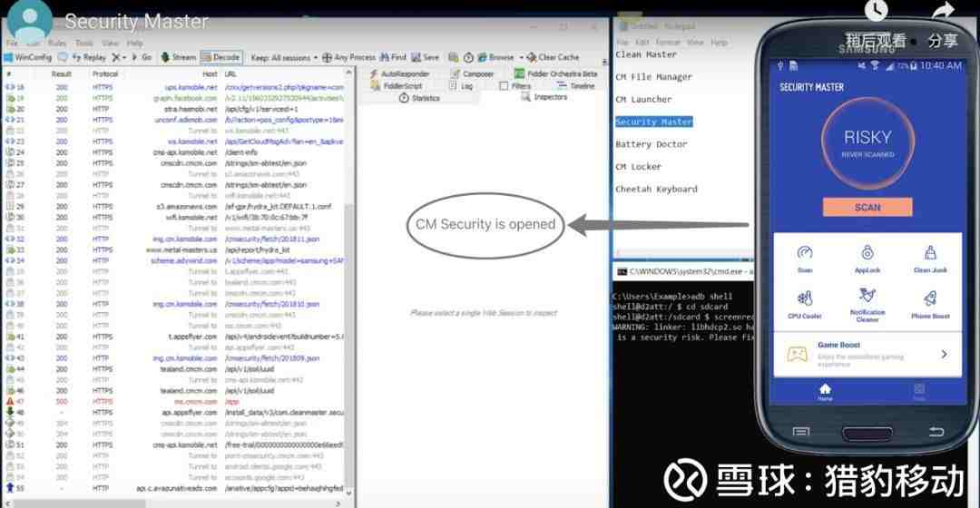Image resolution: width=980 pixels, height=508 pixels.
Task: Click the screenshot camera icon in toolbar
Action: [x=453, y=57]
